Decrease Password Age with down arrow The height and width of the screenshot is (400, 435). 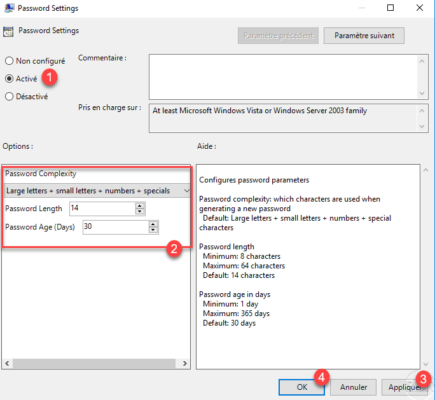pyautogui.click(x=153, y=230)
